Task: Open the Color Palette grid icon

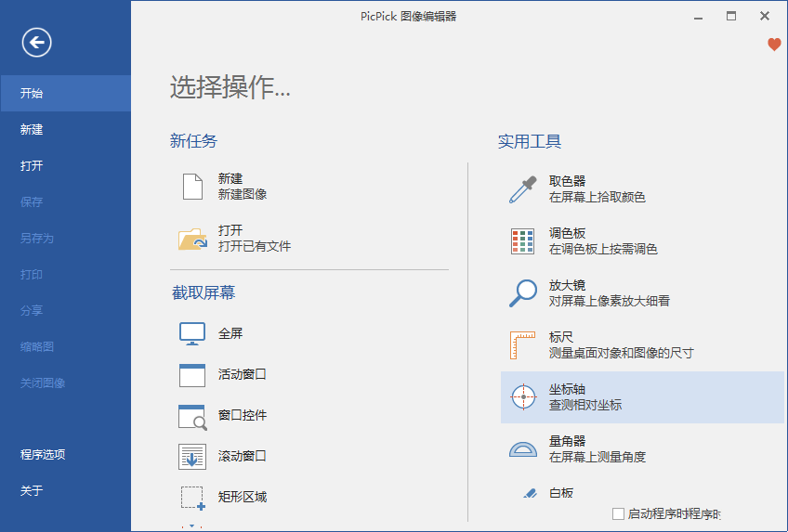Action: 523,241
